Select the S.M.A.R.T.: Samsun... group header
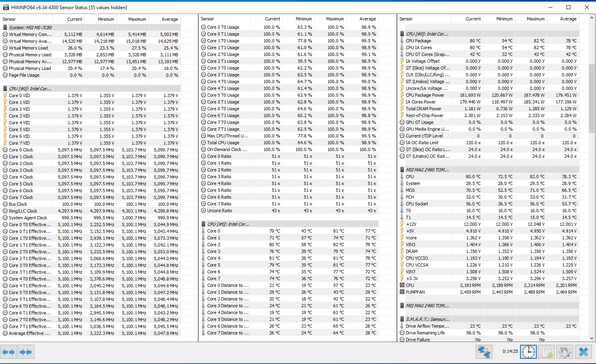This screenshot has height=364, width=596. pyautogui.click(x=489, y=319)
